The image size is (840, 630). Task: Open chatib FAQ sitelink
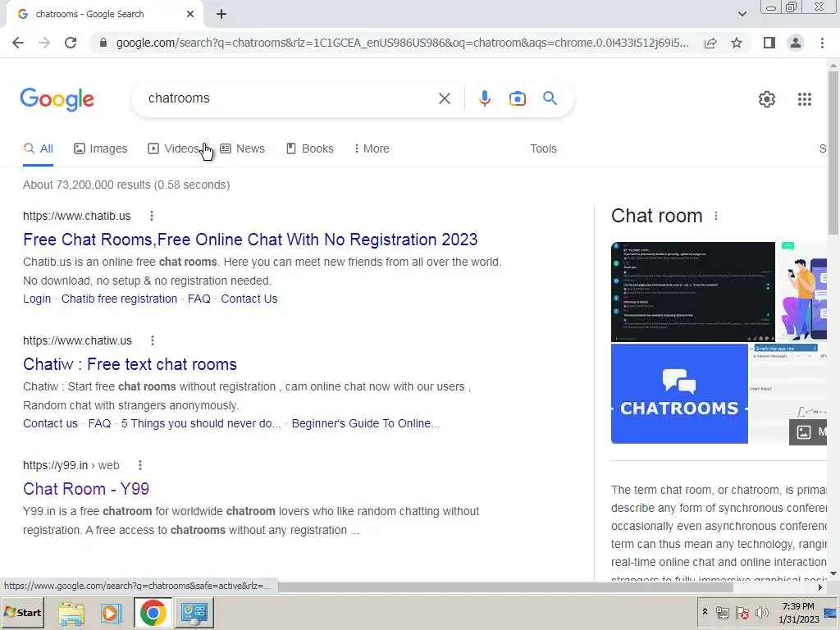(199, 299)
